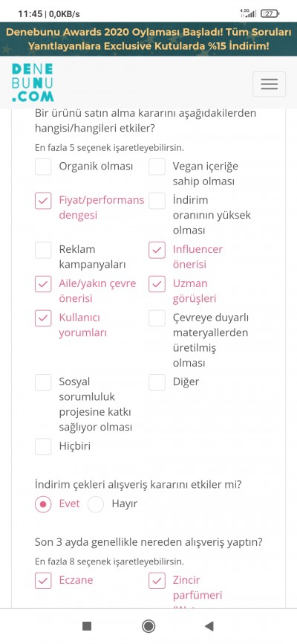Tap the Android home circle
Screen dimensions: 297x644
[148, 626]
